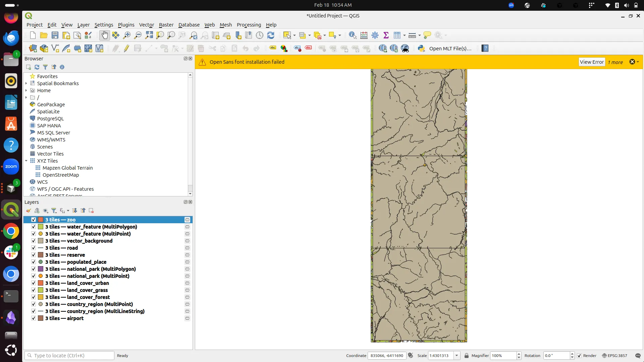The width and height of the screenshot is (644, 362).
Task: Open the Identify Features tool
Action: [353, 35]
